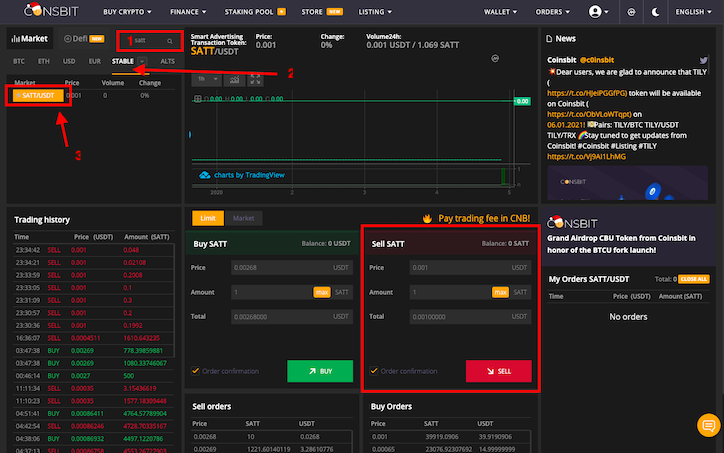Select the ETH market tab
This screenshot has height=453, width=724.
click(43, 61)
